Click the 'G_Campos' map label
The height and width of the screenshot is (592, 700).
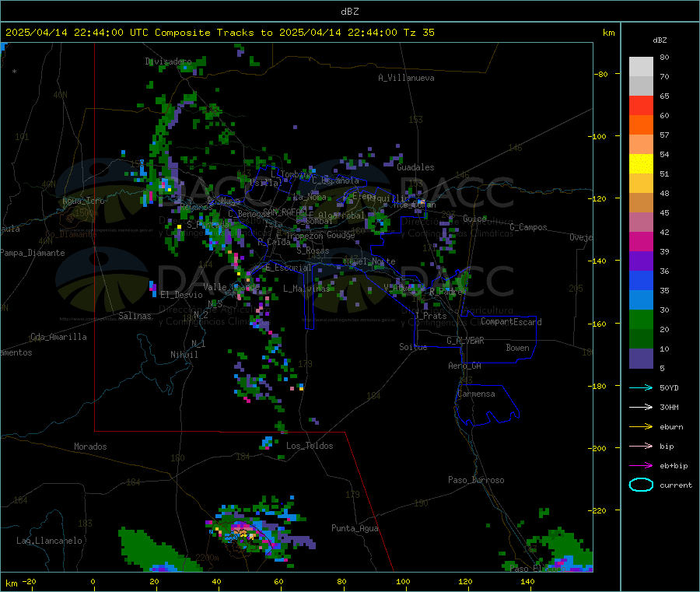tap(528, 227)
